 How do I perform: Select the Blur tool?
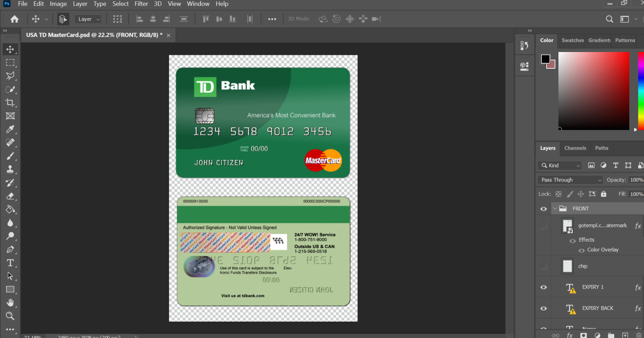pos(10,223)
